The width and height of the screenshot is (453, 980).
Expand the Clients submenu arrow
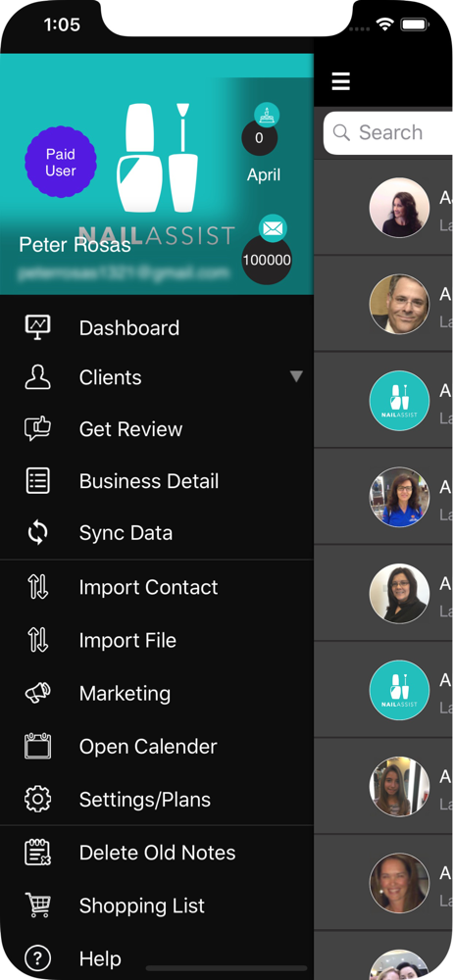296,376
